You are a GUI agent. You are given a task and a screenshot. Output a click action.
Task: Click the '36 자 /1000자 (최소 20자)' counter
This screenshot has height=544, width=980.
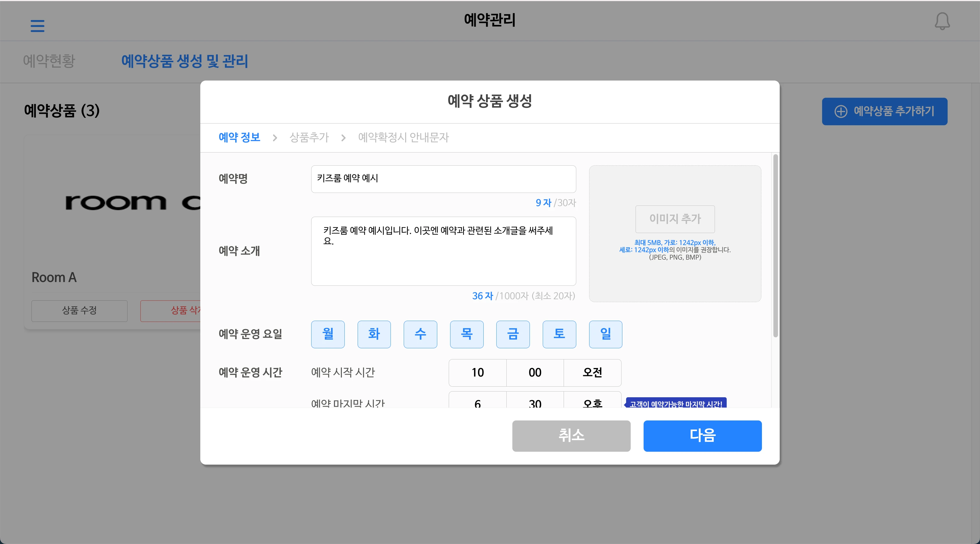point(524,296)
